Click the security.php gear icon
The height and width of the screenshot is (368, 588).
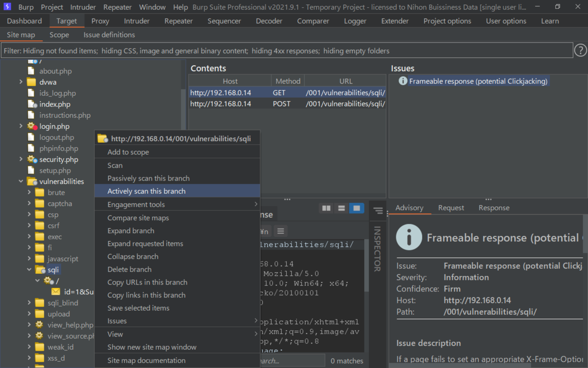(x=32, y=159)
